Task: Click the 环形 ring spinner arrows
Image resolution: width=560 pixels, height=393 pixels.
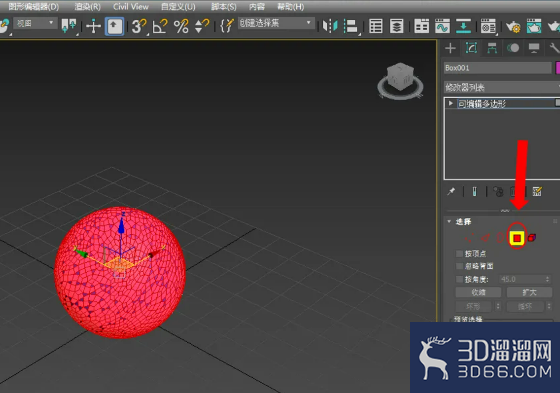Action: pos(498,306)
